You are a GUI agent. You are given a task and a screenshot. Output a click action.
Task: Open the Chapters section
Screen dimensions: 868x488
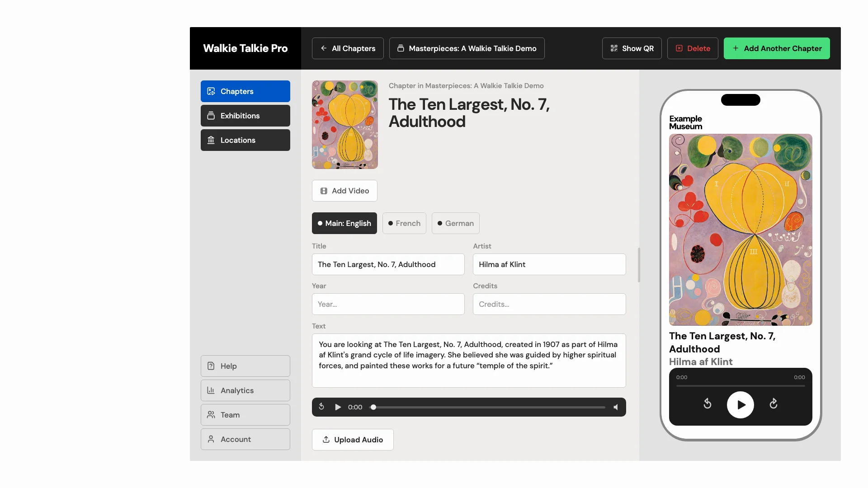[x=245, y=91]
